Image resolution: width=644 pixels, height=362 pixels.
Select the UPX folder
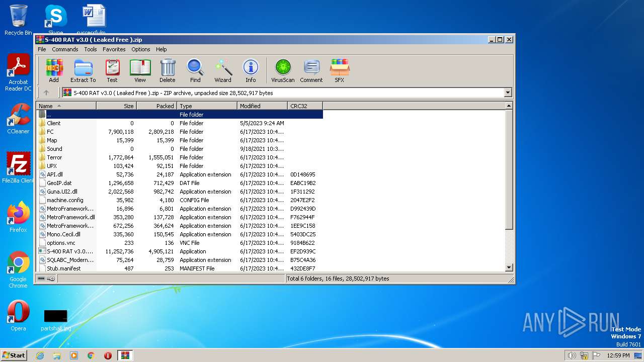(180, 166)
